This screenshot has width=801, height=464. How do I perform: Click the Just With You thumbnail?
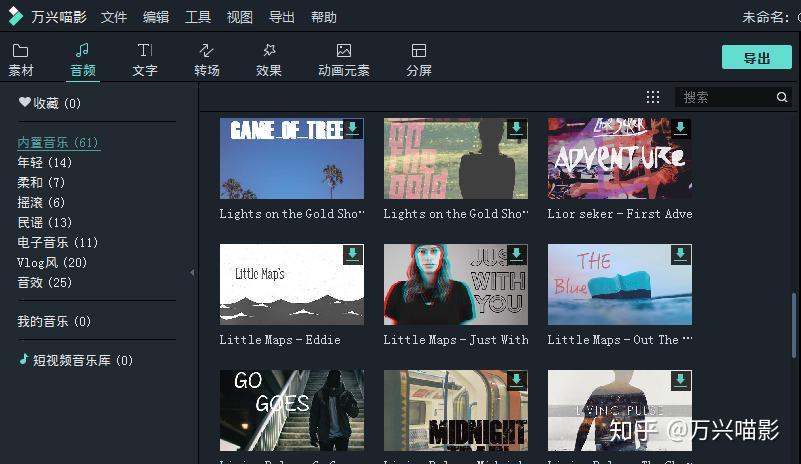(x=456, y=284)
